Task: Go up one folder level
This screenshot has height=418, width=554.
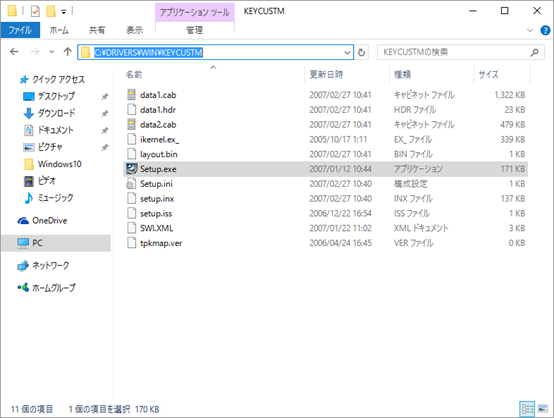Action: click(x=67, y=52)
